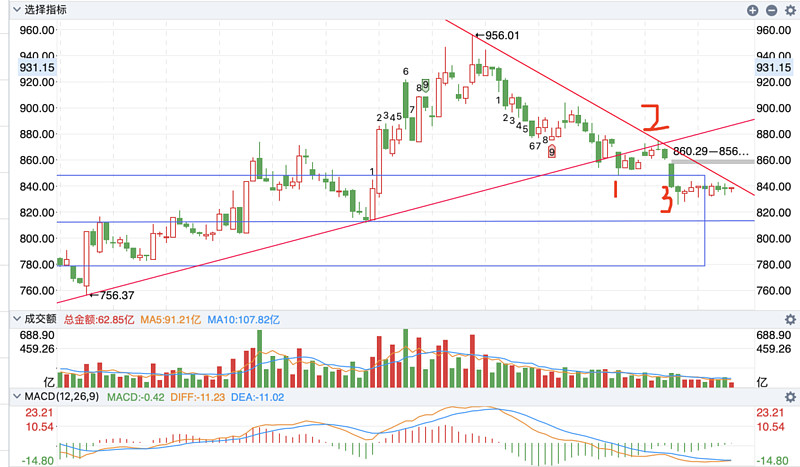Image resolution: width=800 pixels, height=467 pixels.
Task: Click the 756.37 low price label
Action: tap(112, 295)
